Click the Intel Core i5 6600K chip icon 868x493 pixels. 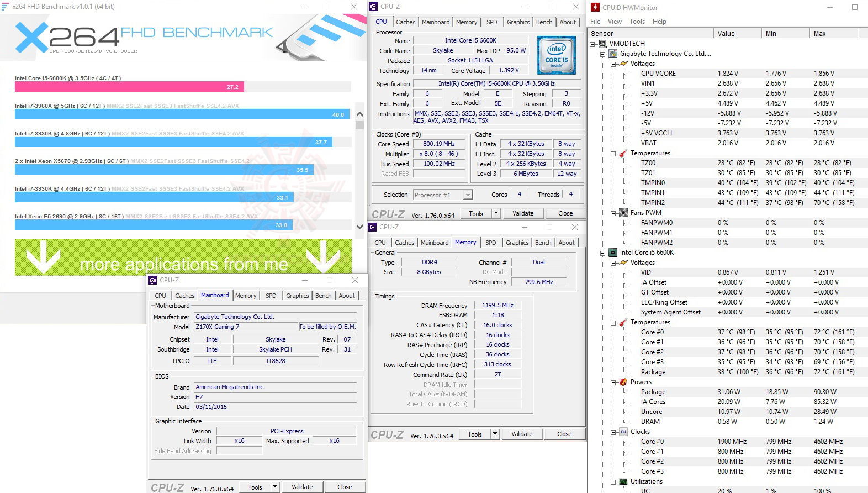[x=613, y=253]
